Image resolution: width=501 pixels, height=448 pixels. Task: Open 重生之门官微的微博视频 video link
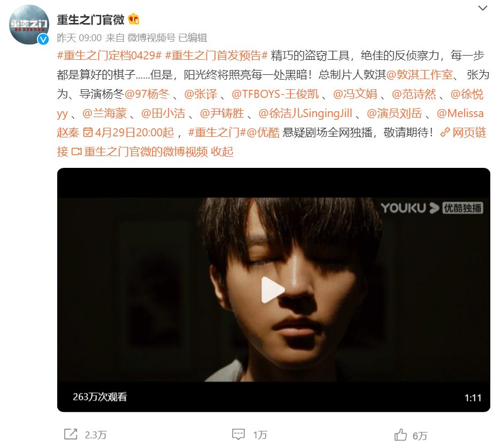coord(140,151)
